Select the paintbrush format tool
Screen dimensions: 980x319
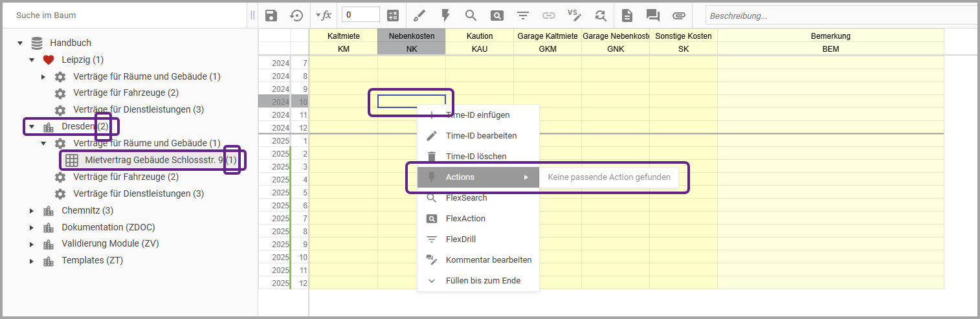(x=419, y=16)
